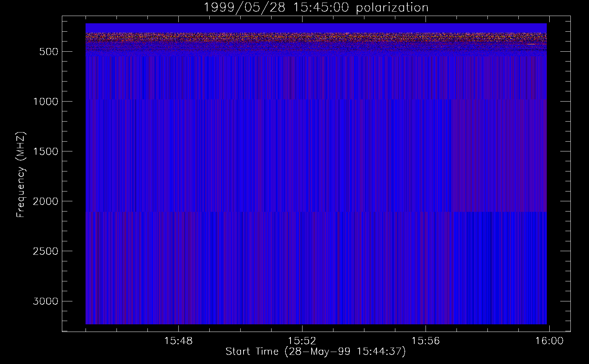Click the time axis label 16:00
589x364 pixels.
[x=549, y=341]
